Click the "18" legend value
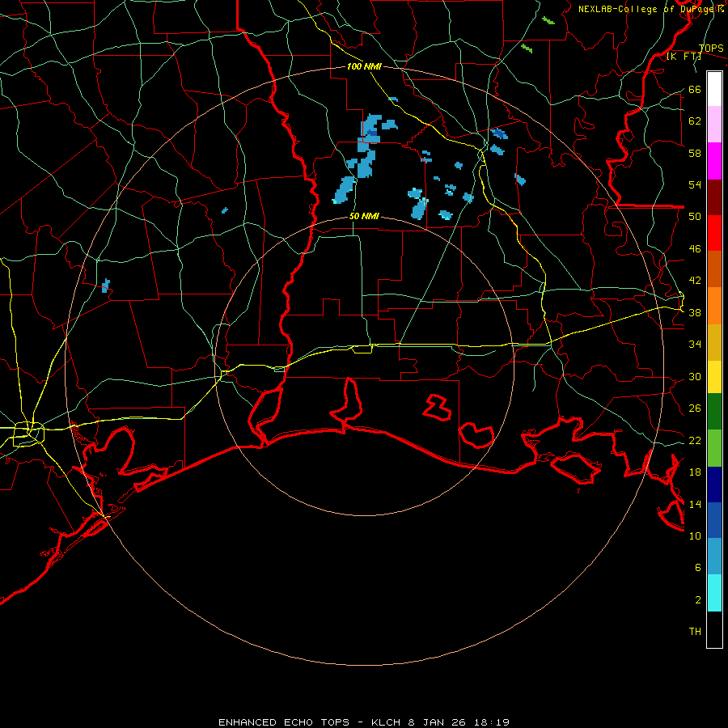 695,472
